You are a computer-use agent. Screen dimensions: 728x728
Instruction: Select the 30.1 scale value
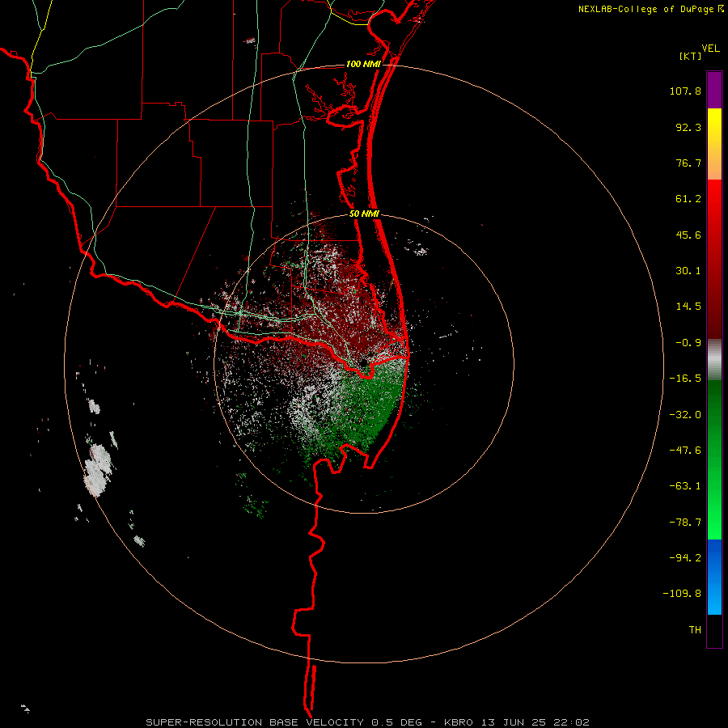tap(688, 271)
